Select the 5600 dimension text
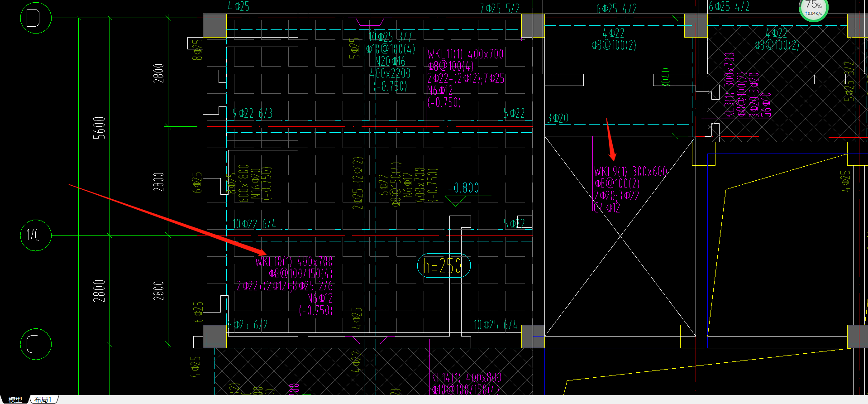The image size is (868, 404). [x=99, y=128]
